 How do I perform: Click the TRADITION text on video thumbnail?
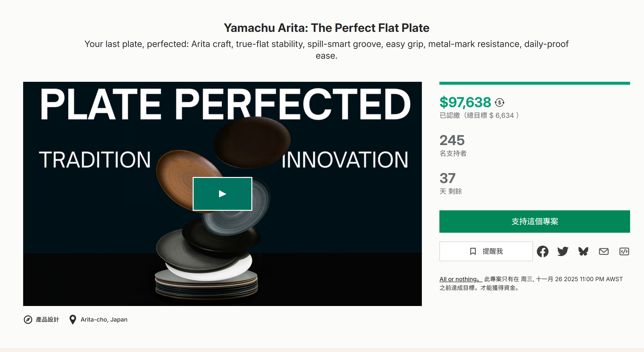tap(95, 160)
